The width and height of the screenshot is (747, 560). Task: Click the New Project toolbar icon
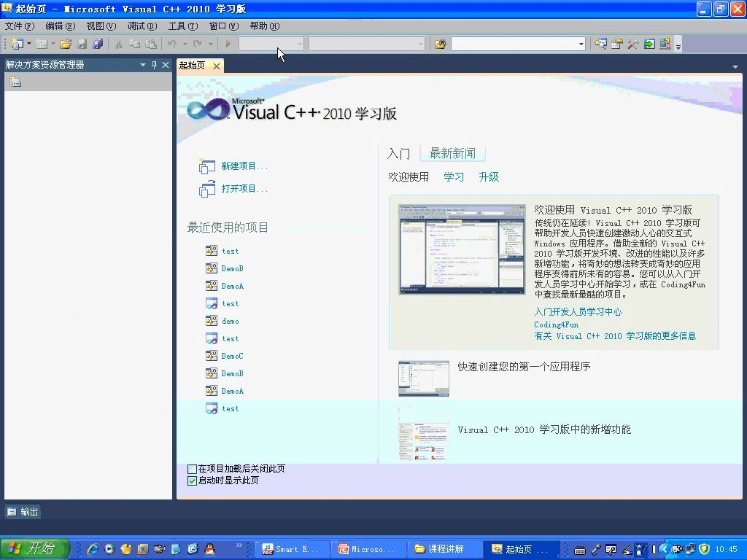coord(18,44)
